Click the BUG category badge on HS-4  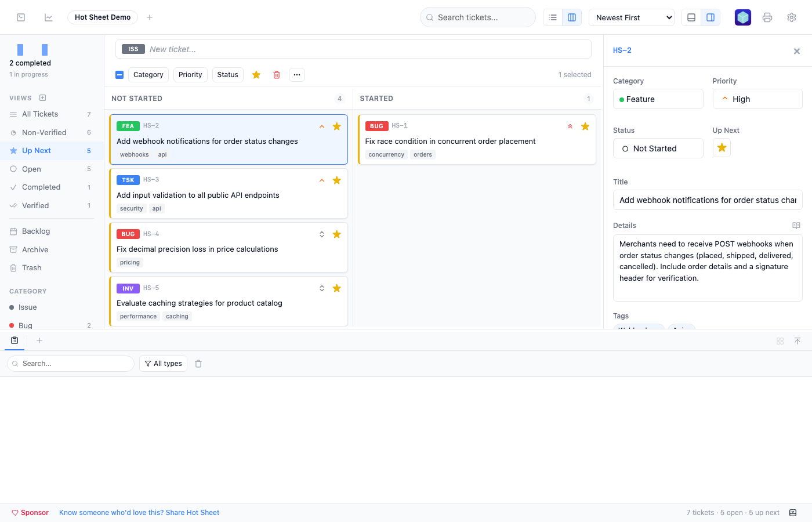click(x=128, y=234)
